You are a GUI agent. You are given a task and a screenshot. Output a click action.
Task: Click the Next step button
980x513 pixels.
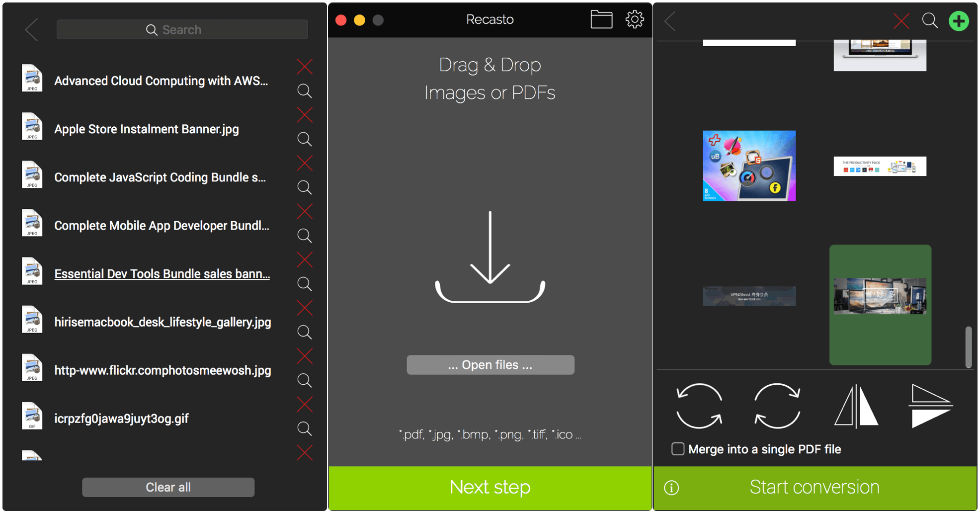click(x=490, y=488)
